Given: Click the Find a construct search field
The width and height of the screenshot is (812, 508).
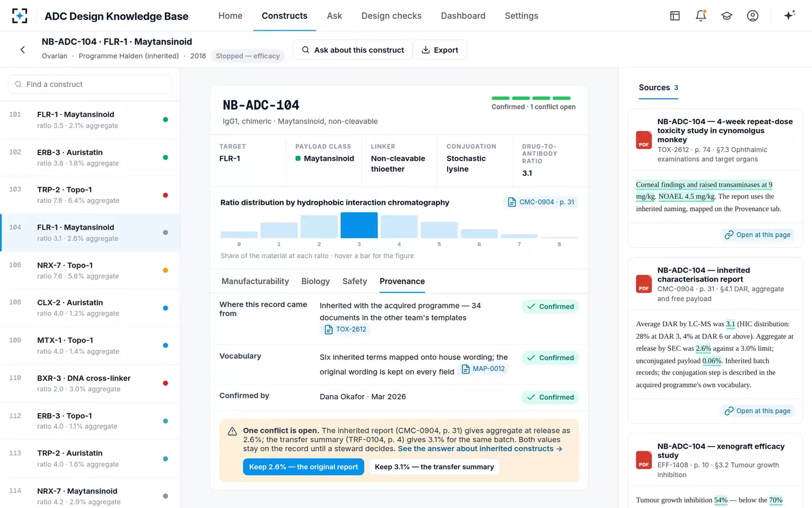Looking at the screenshot, I should (90, 84).
